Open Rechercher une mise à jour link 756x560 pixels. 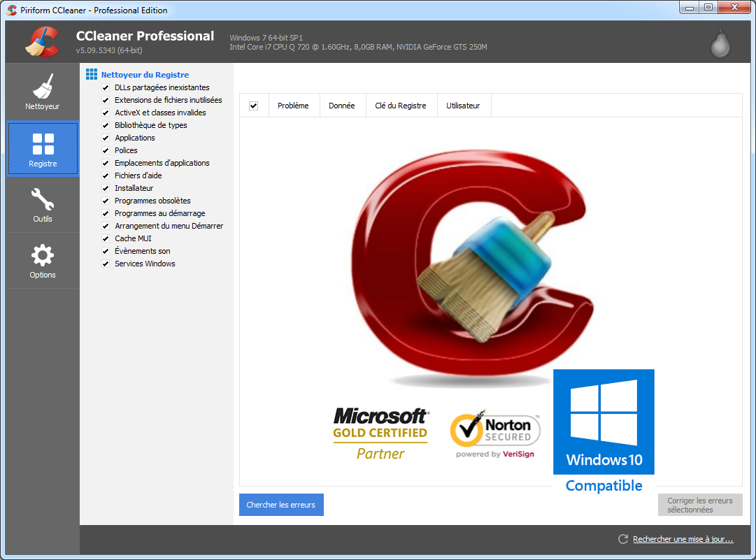[683, 539]
